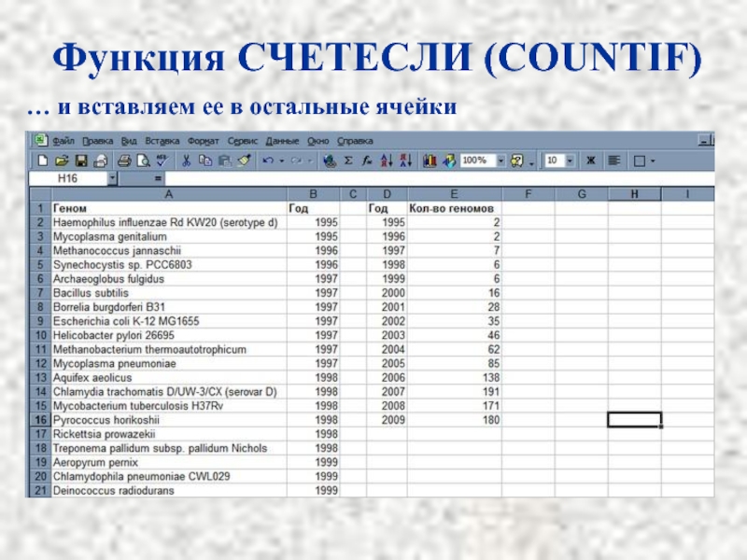
Task: Open the Вставка menu
Action: 162,141
